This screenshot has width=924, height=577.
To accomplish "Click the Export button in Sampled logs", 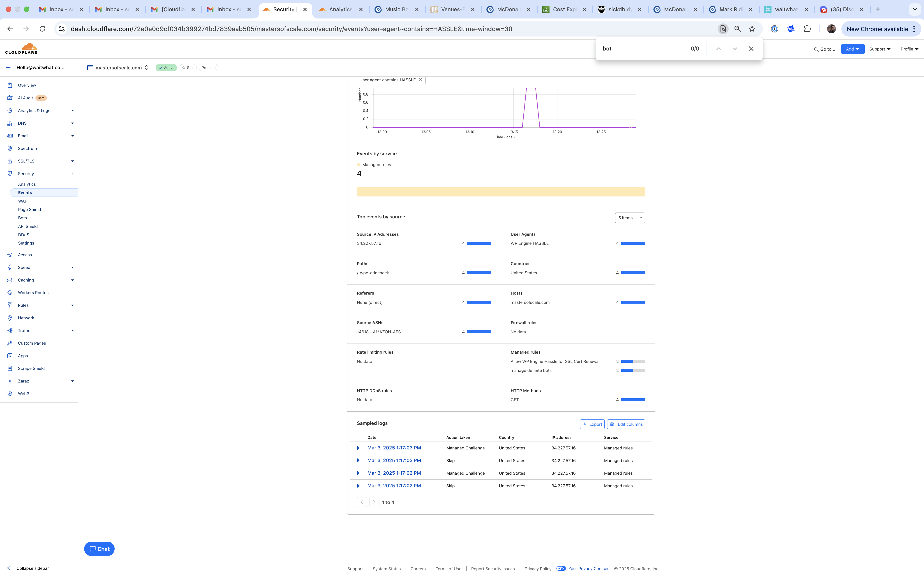I will point(592,424).
